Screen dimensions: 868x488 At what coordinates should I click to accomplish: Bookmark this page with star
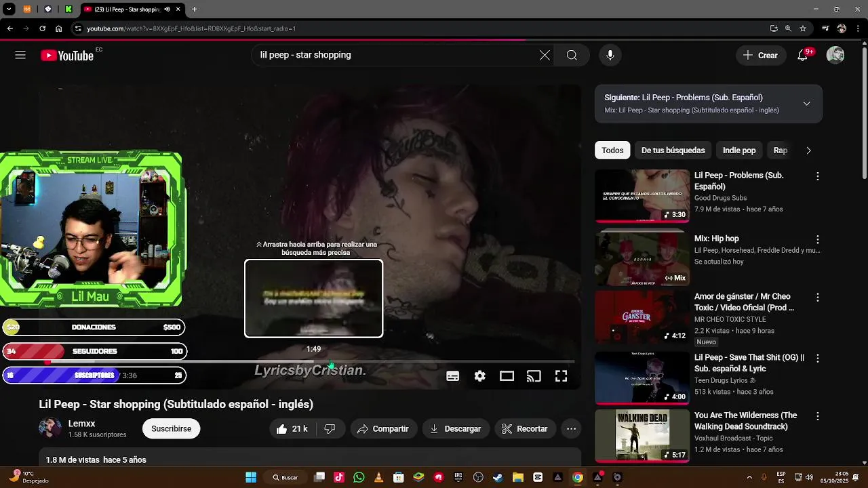[x=803, y=28]
